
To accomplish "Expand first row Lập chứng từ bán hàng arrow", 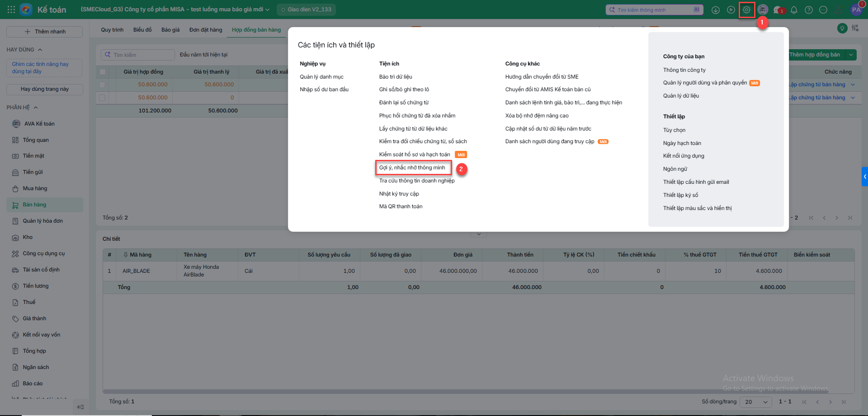I will pyautogui.click(x=853, y=84).
